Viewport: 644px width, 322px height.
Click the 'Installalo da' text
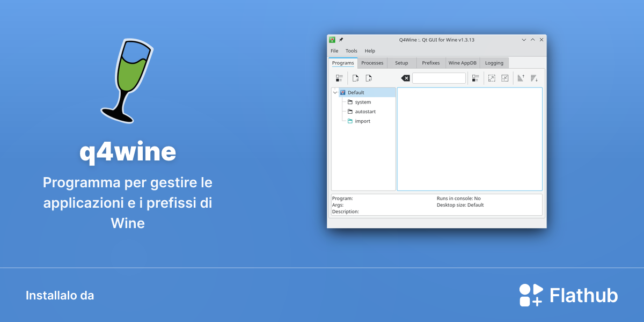click(x=60, y=295)
